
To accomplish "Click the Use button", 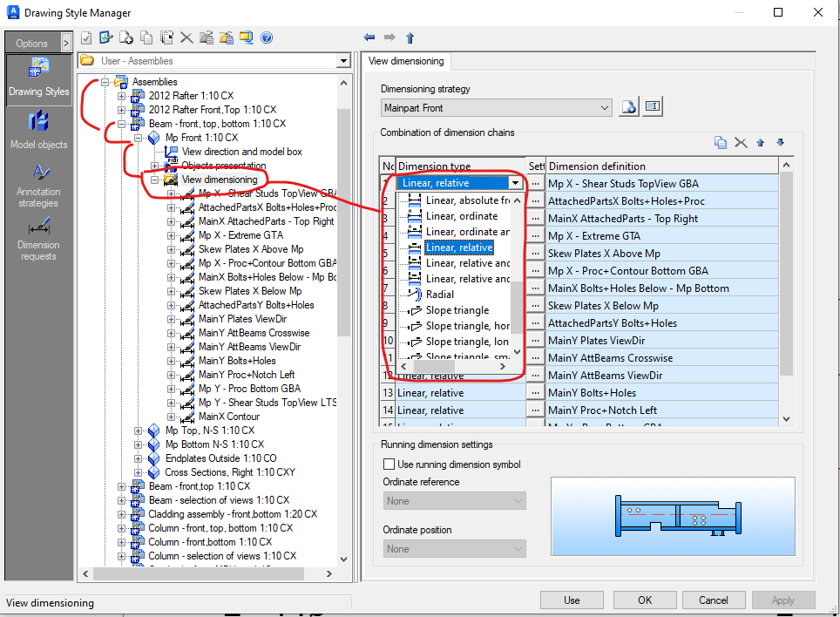I will [572, 600].
